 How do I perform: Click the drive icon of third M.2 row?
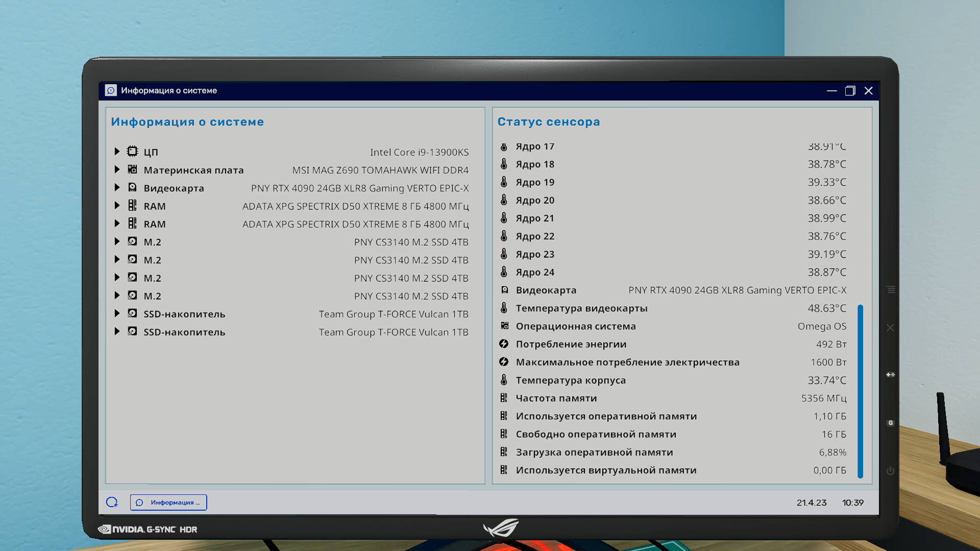132,277
